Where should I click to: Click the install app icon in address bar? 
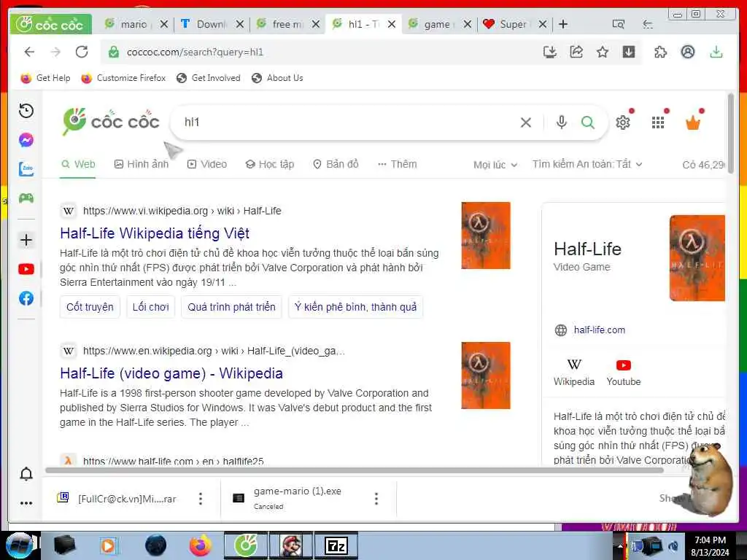[550, 52]
